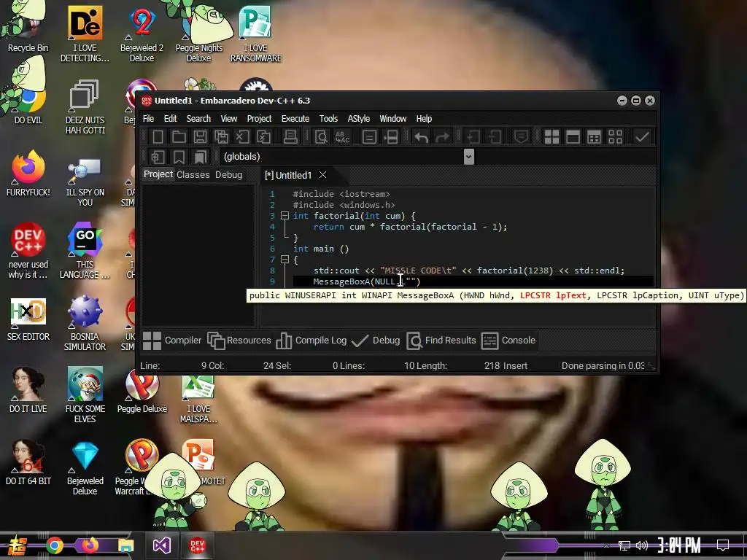Click the Toggle bookmark icon
This screenshot has height=560, width=747.
[179, 157]
